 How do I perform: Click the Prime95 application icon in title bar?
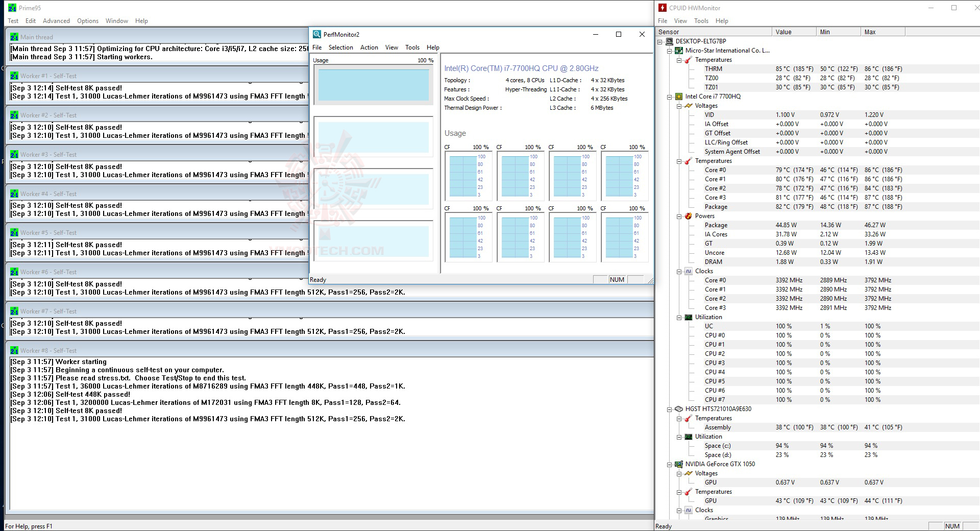click(x=12, y=8)
